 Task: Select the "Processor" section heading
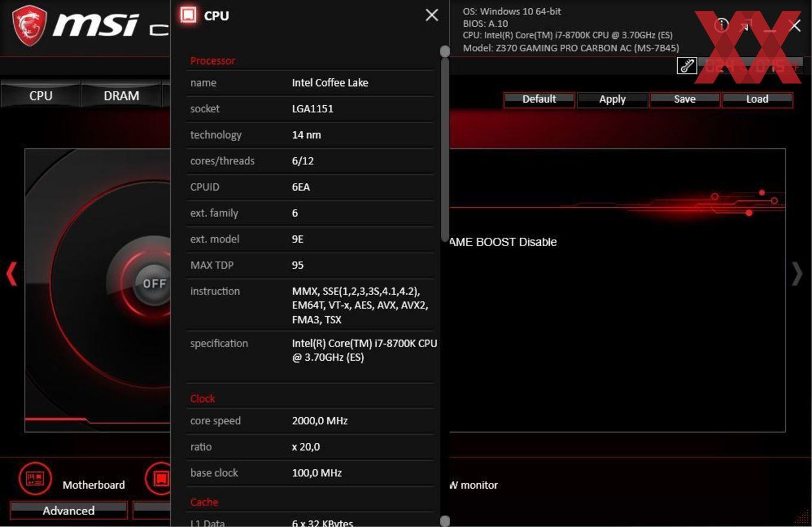coord(213,60)
